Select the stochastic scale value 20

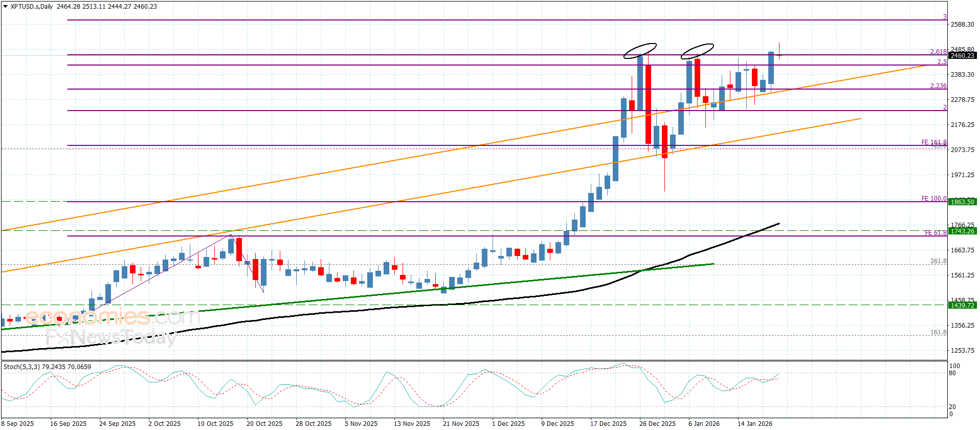click(952, 407)
